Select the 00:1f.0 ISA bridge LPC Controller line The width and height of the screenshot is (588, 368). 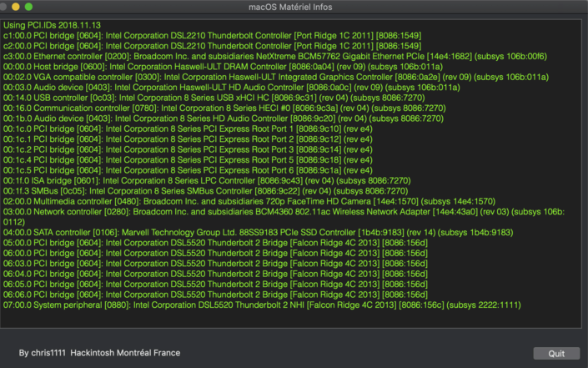coord(207,181)
